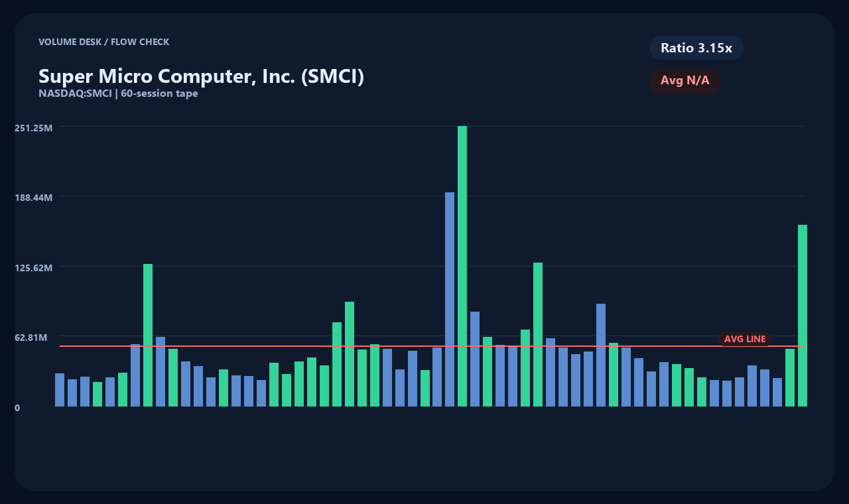The width and height of the screenshot is (849, 504).
Task: Click the red average volume line
Action: pos(431,346)
